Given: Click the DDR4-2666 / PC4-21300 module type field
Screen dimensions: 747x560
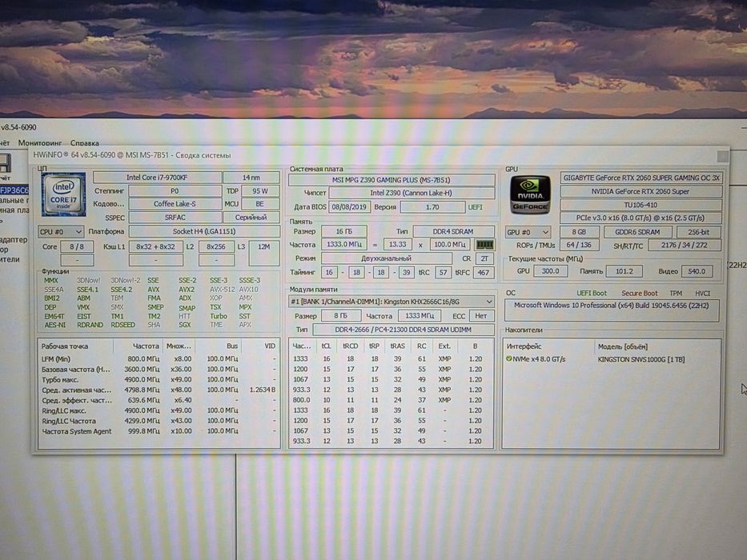Looking at the screenshot, I should [x=403, y=330].
